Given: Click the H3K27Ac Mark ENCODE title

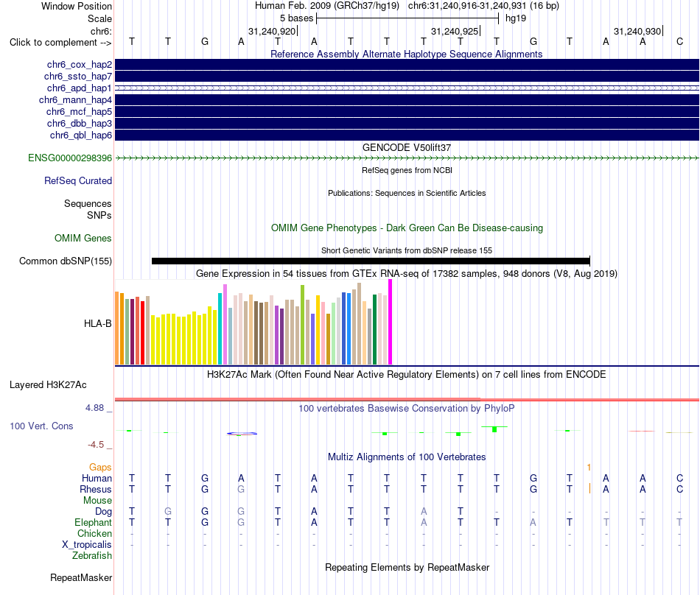Looking at the screenshot, I should [407, 374].
